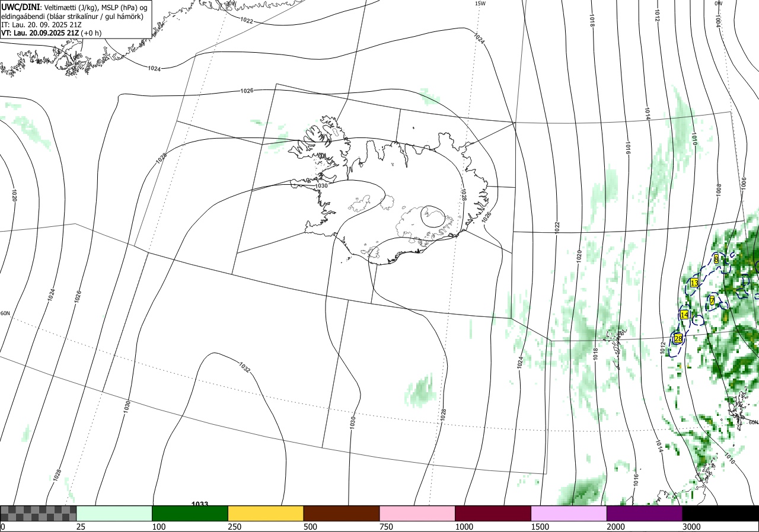Click the yellow lightning box labeled 14

coord(684,315)
